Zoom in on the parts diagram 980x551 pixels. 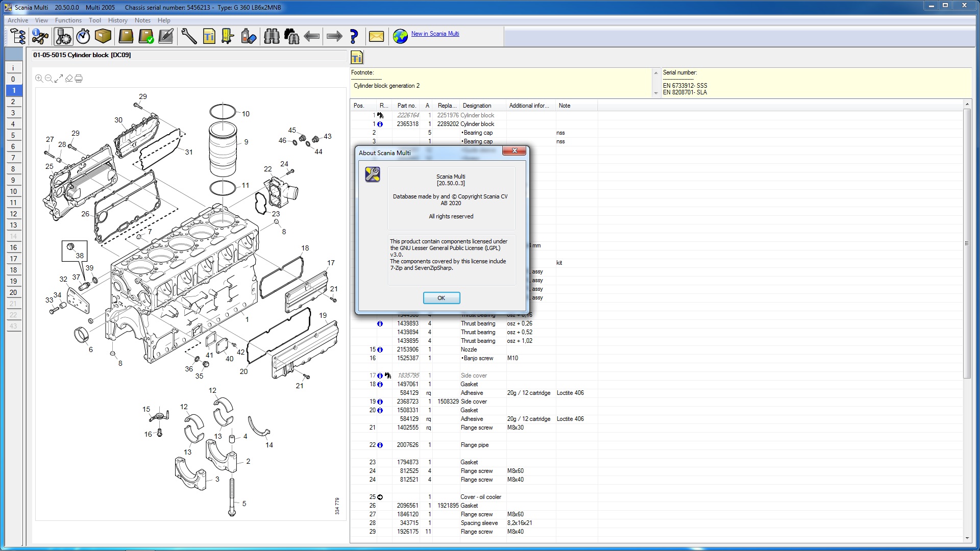click(x=39, y=79)
